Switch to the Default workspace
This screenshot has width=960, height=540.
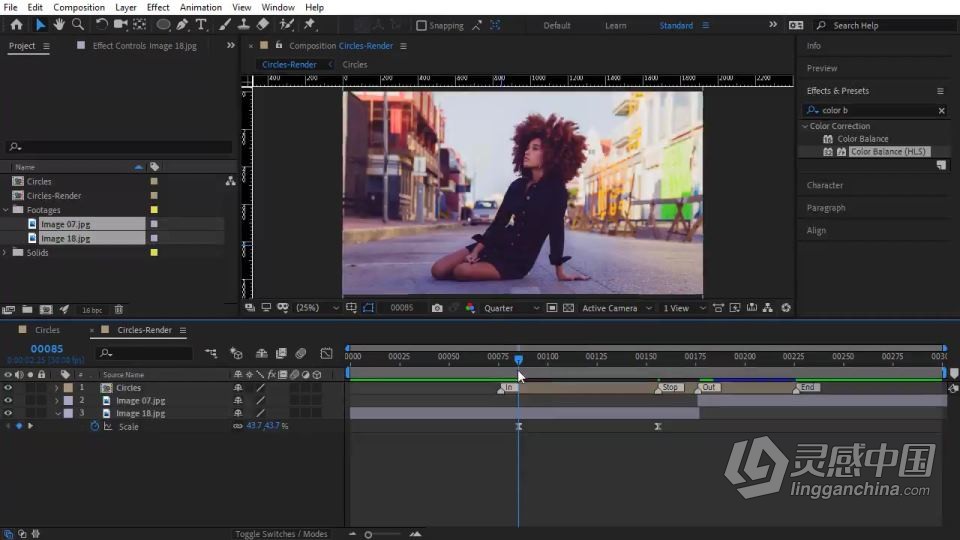click(x=557, y=26)
